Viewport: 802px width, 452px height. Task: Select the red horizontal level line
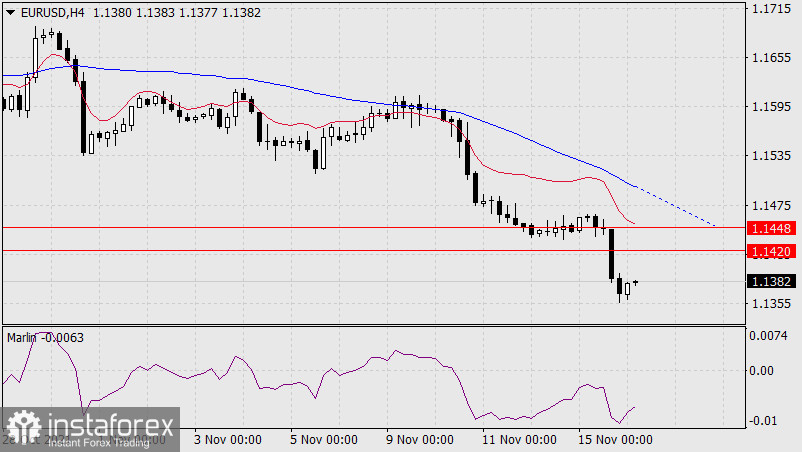click(300, 250)
